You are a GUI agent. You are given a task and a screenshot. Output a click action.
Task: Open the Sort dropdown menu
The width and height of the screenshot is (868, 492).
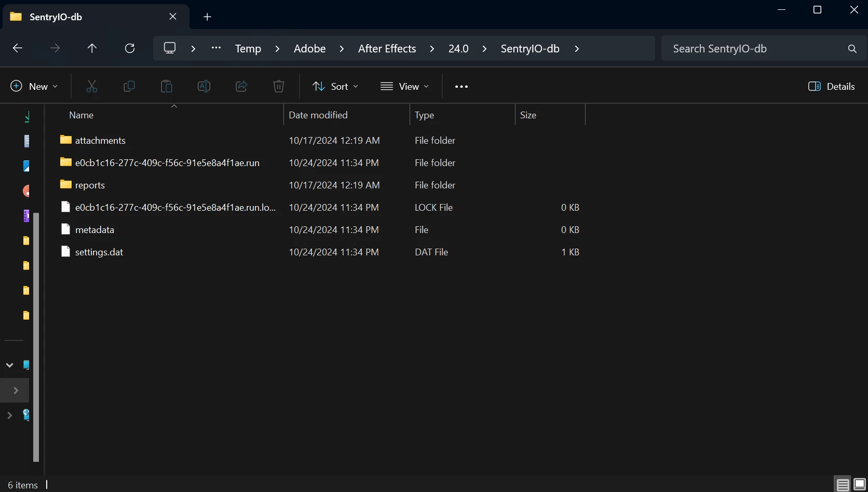pyautogui.click(x=335, y=87)
